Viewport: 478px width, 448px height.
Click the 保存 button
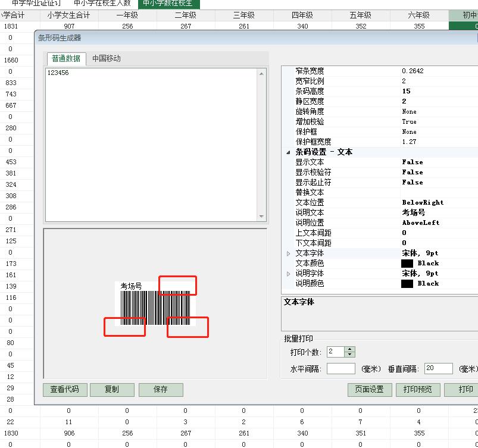[161, 390]
